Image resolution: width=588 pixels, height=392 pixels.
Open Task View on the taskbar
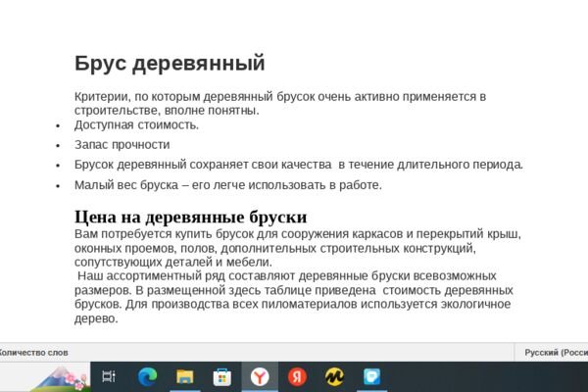(109, 376)
